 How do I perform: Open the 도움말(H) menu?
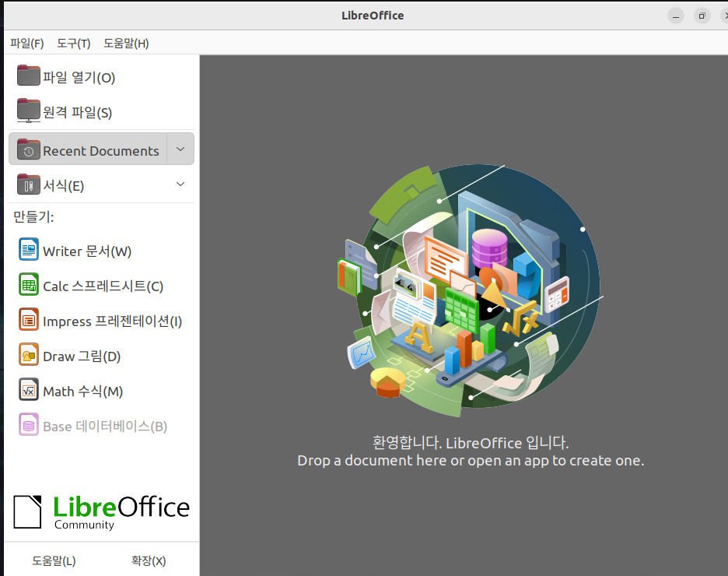click(x=125, y=43)
